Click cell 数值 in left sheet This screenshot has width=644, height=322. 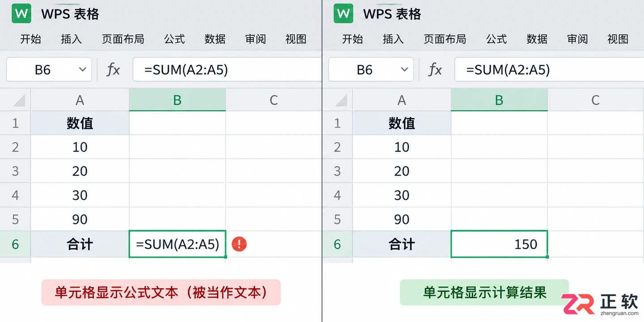point(80,123)
